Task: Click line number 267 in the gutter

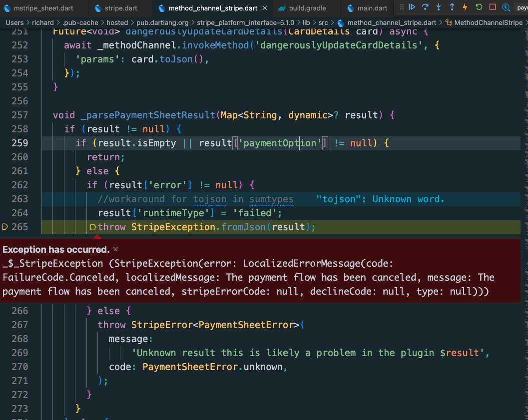Action: coord(20,325)
